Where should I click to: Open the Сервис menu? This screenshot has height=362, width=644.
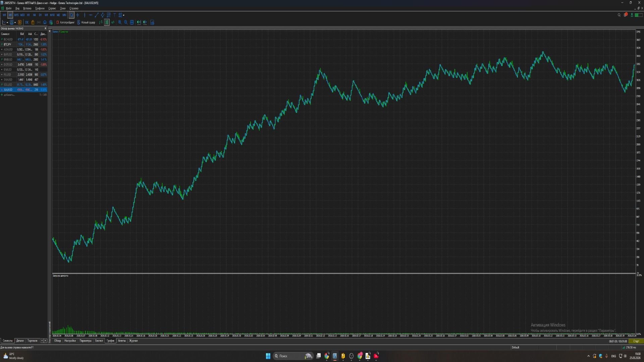[52, 8]
